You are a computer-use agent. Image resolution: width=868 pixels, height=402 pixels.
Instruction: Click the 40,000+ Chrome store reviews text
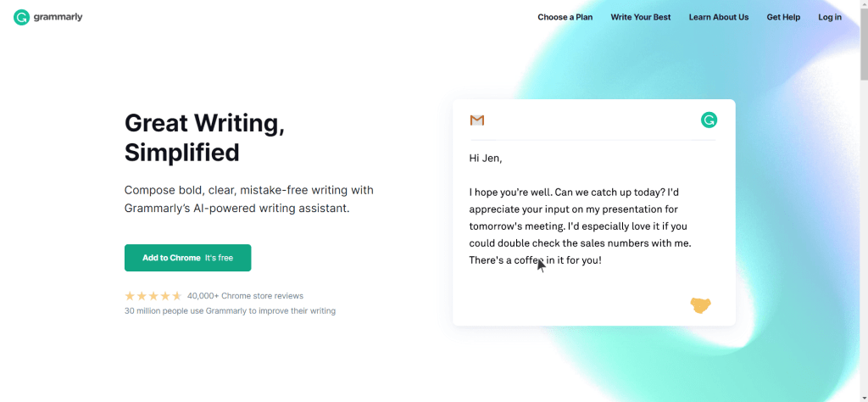pos(245,296)
